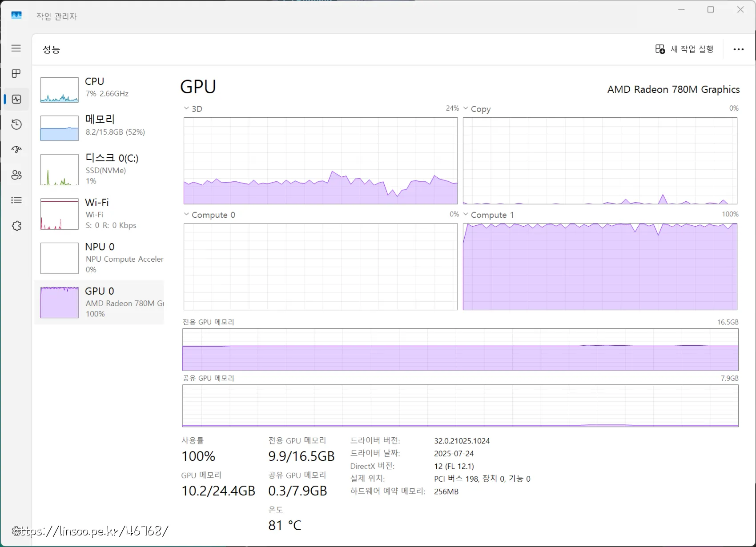Open the Compute 1 engine dropdown
Screen dimensions: 756x547
click(466, 214)
